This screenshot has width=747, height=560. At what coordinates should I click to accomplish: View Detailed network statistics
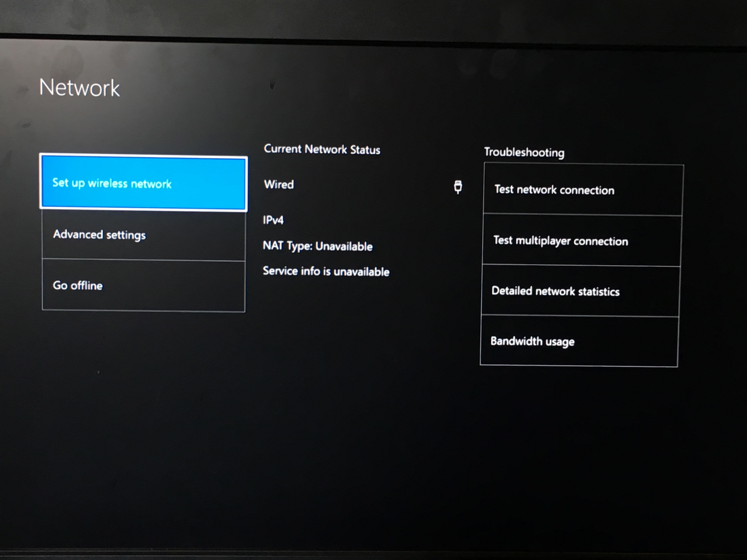580,291
